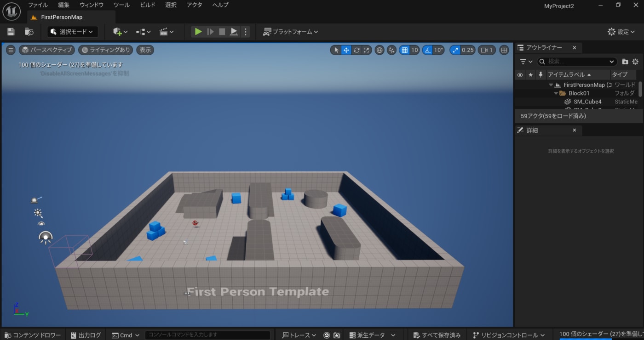This screenshot has height=340, width=644.
Task: Open grid snap size value 10
Action: click(x=414, y=50)
